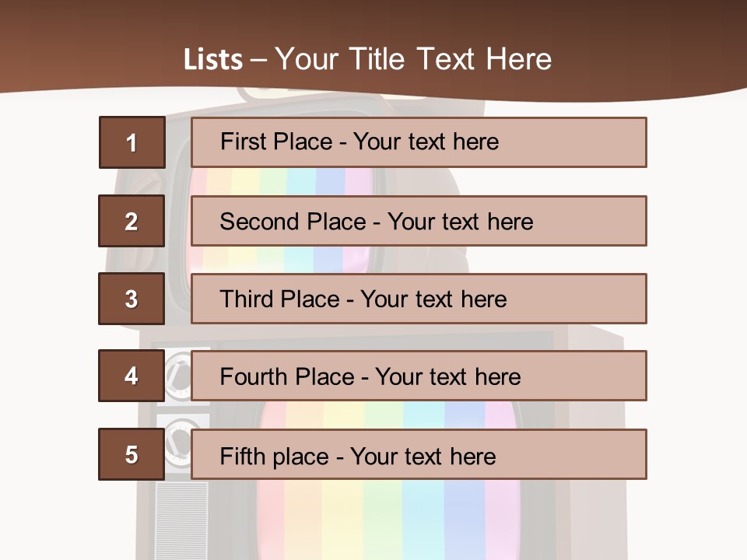
Task: Select the "Second Place" text bar
Action: pos(419,221)
